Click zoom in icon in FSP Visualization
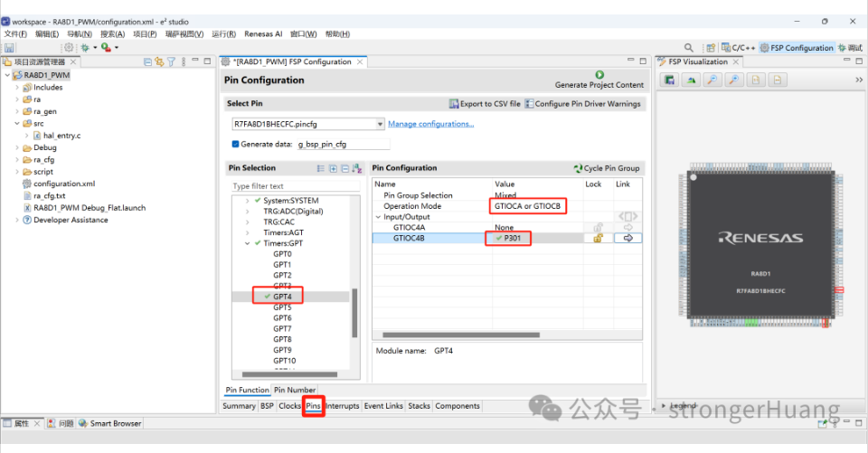The image size is (868, 453). coord(734,80)
